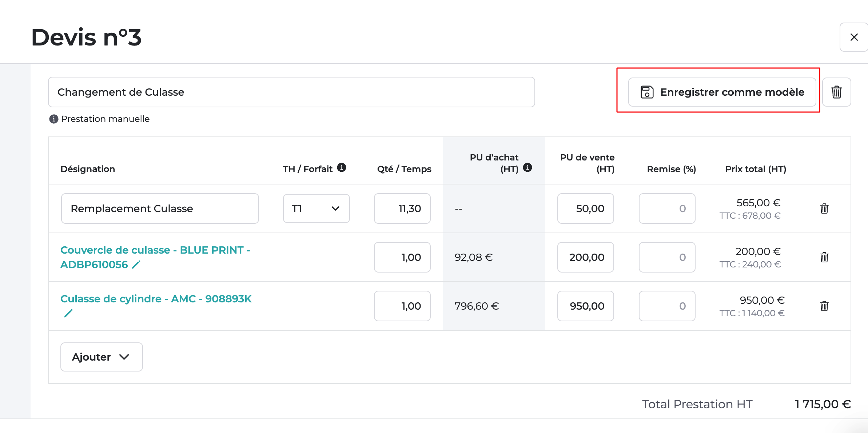Select the Changement de Culasse name field
868x433 pixels.
click(291, 92)
